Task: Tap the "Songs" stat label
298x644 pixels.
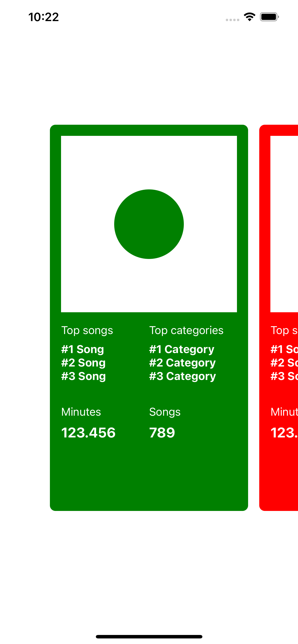Action: (165, 412)
